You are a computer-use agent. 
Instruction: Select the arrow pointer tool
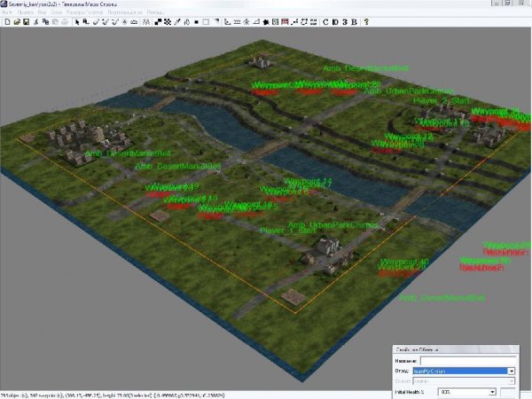[x=76, y=21]
